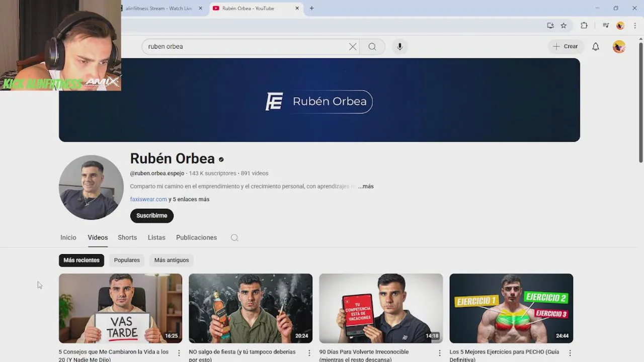Screen dimensions: 644x362
Task: Close the Rubén Orbea - YouTube tab
Action: point(297,8)
